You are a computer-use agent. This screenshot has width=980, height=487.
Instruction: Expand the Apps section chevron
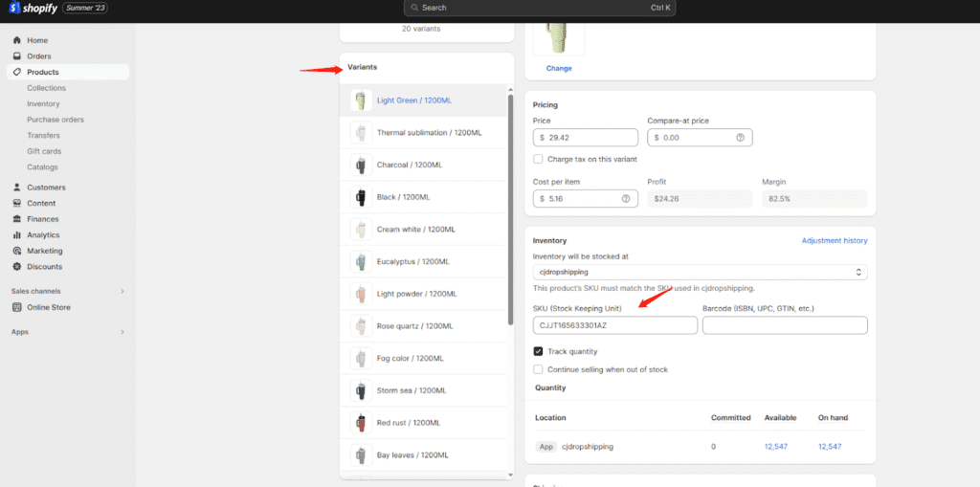(122, 332)
